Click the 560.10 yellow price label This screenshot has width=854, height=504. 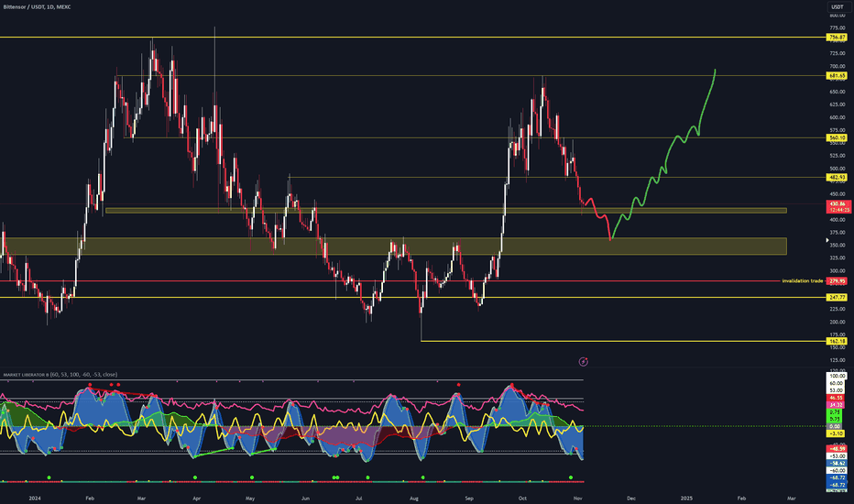pos(837,137)
